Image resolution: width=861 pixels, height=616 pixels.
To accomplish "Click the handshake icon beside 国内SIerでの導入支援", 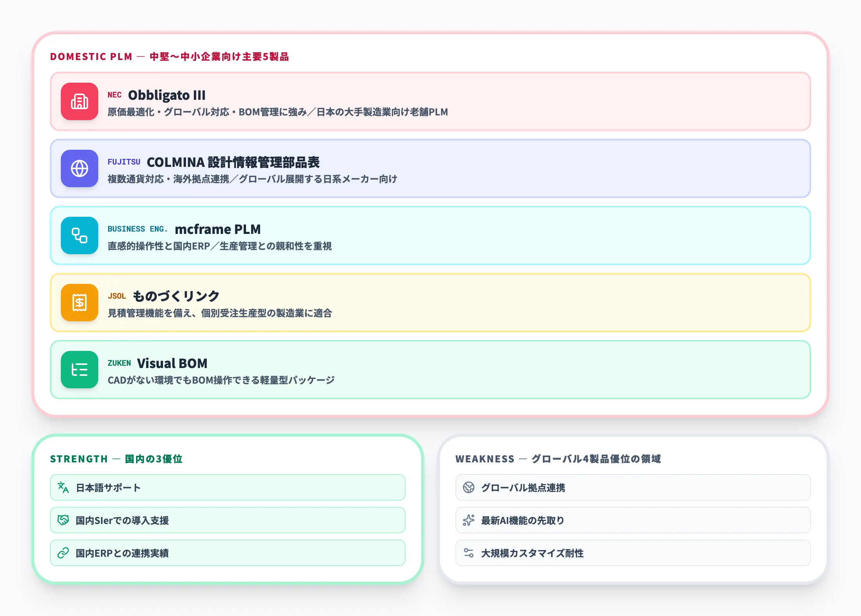I will pyautogui.click(x=63, y=520).
